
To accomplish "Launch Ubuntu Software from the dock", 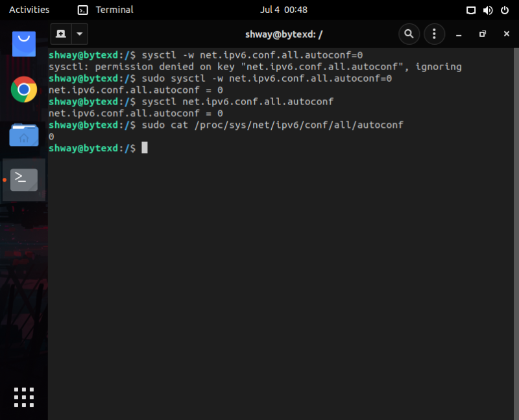I will (24, 44).
